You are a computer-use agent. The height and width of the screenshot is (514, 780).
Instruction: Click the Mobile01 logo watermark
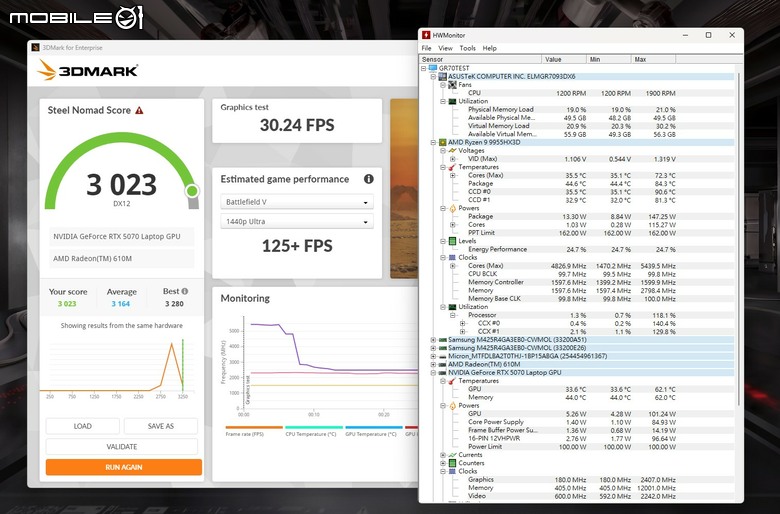(76, 18)
